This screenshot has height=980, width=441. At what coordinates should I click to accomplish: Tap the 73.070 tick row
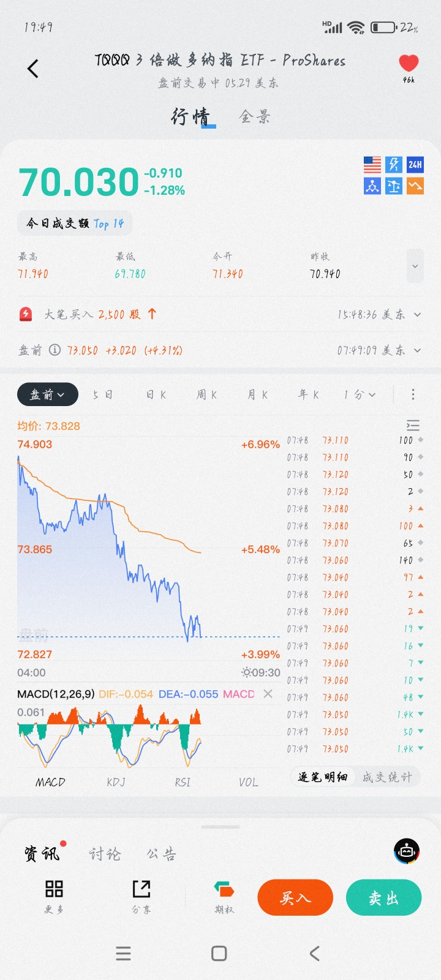[x=355, y=543]
